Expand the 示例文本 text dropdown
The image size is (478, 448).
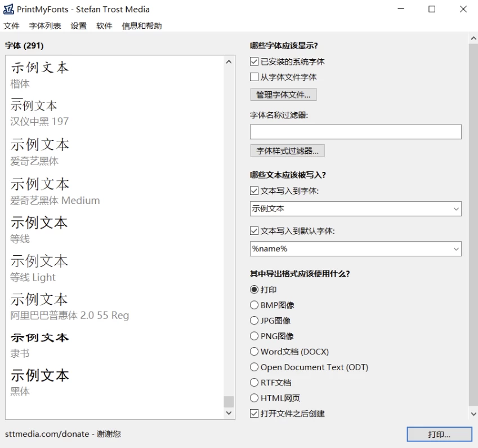click(x=455, y=209)
